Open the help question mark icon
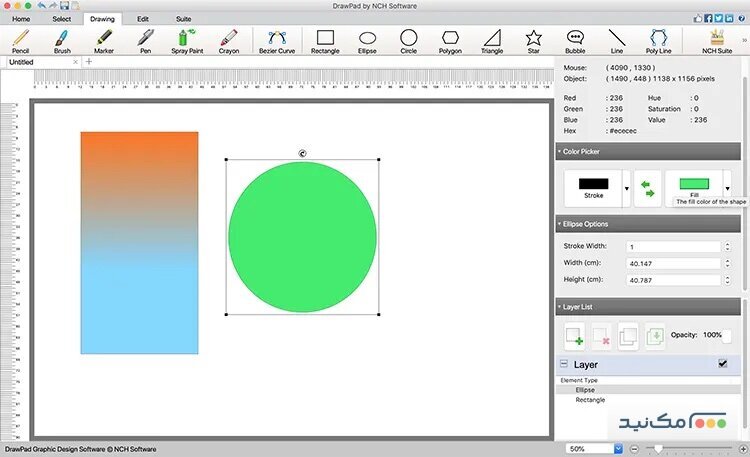Image resolution: width=750 pixels, height=457 pixels. tap(742, 18)
